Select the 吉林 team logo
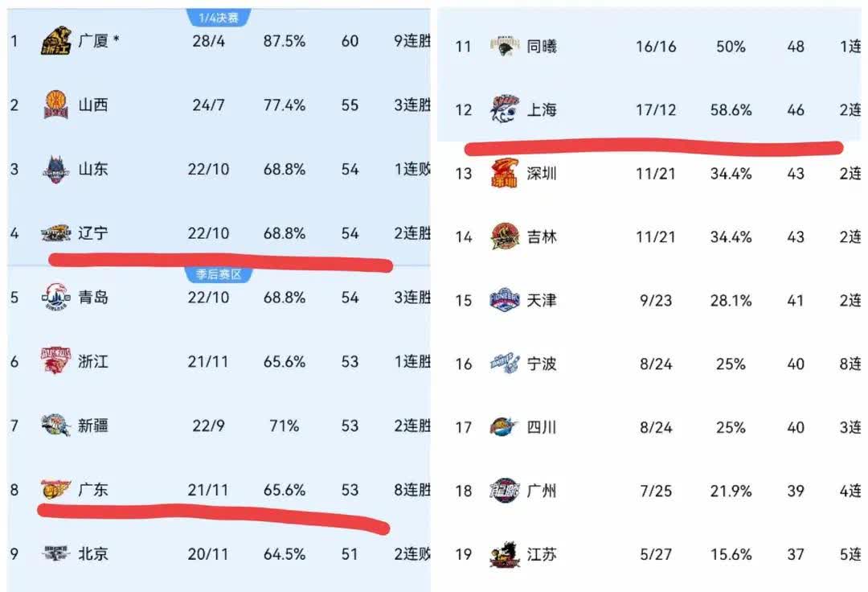868x592 pixels. (x=505, y=236)
